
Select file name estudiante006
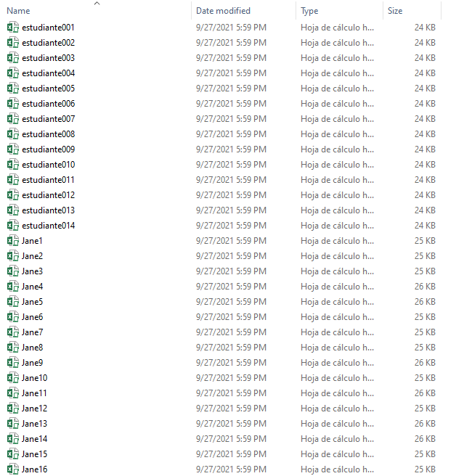click(49, 104)
